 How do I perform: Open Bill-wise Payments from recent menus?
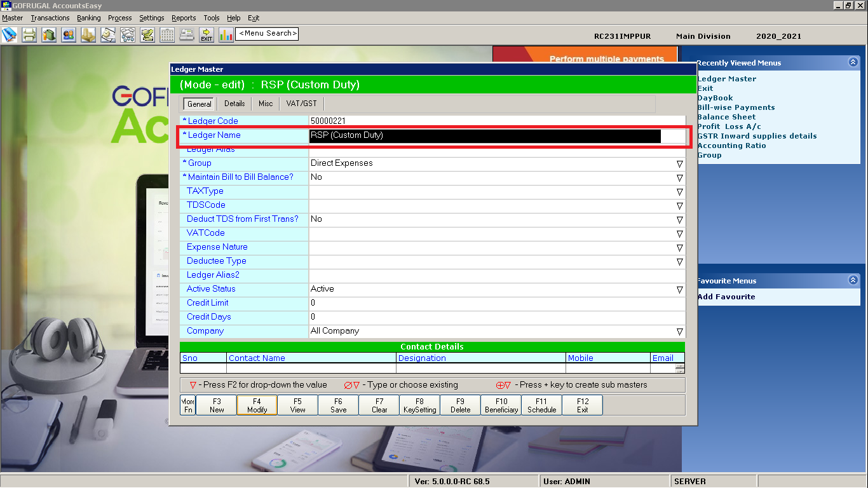point(736,107)
